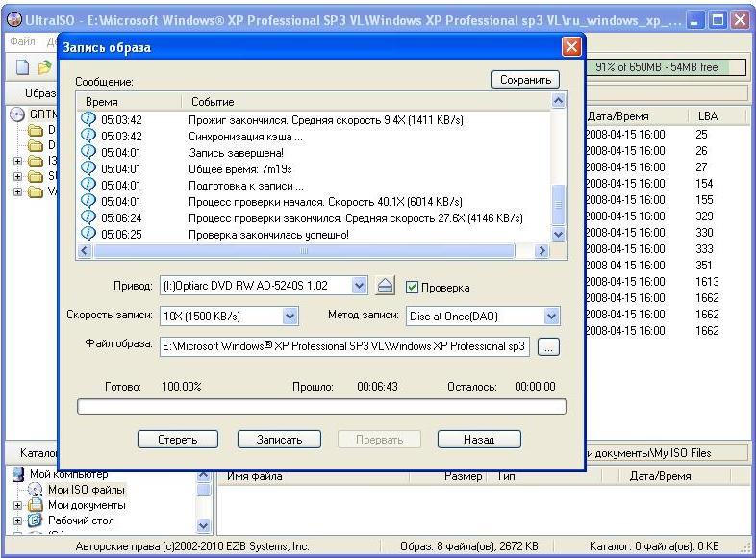The height and width of the screenshot is (558, 756).
Task: Click the catalog tree scroll-down arrow
Action: click(x=204, y=525)
